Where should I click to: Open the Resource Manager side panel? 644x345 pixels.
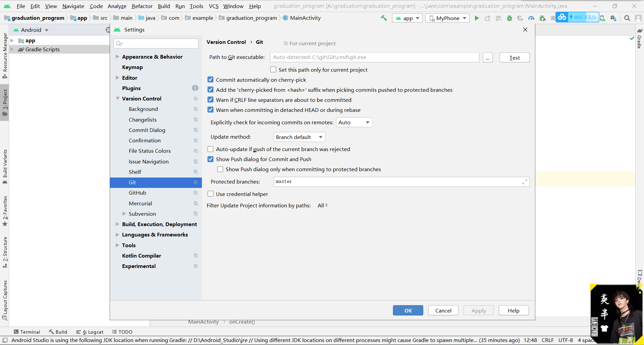[5, 55]
